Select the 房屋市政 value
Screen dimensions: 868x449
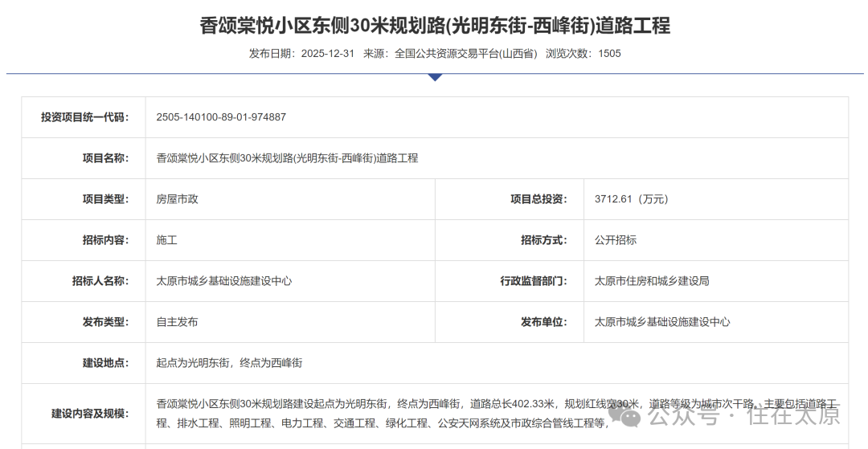[177, 199]
